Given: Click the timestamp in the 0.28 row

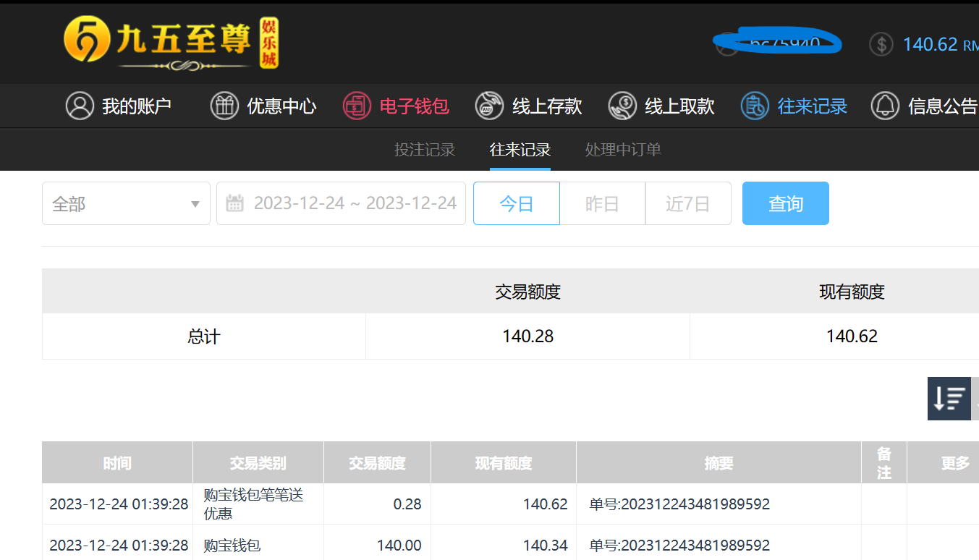Looking at the screenshot, I should click(x=119, y=504).
